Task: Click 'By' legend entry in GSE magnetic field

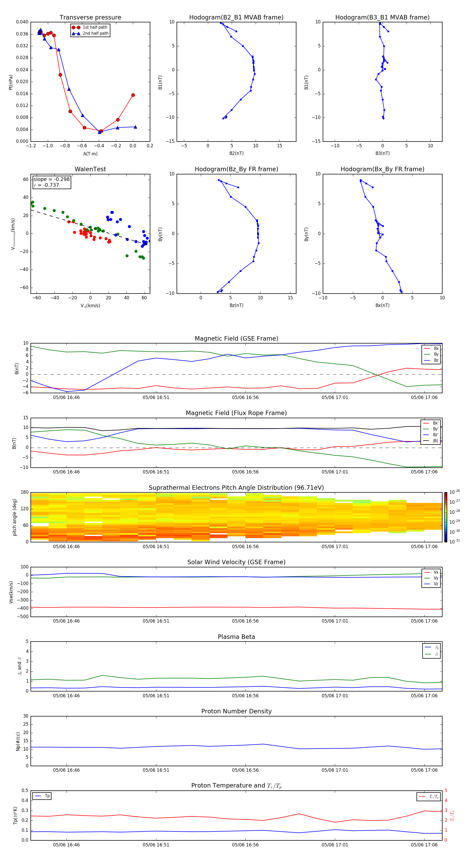Action: click(431, 354)
